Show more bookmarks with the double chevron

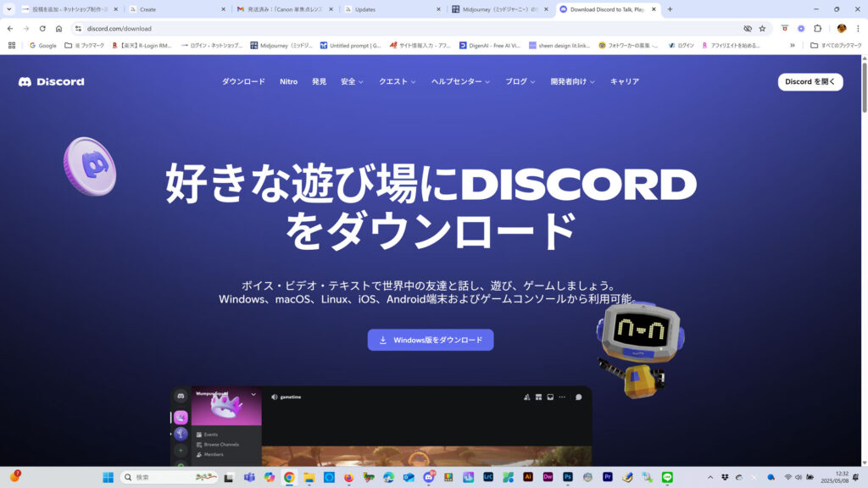(x=793, y=46)
